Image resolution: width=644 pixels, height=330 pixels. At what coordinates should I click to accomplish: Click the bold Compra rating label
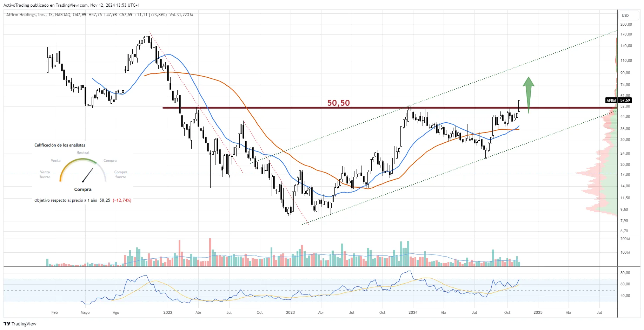point(83,189)
